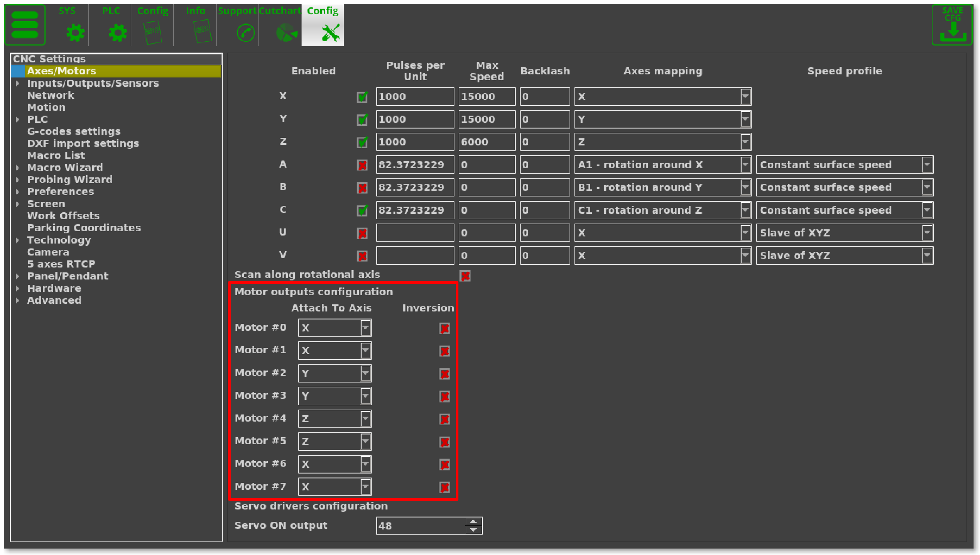
Task: Open 5 axes RTCP settings
Action: (x=61, y=264)
